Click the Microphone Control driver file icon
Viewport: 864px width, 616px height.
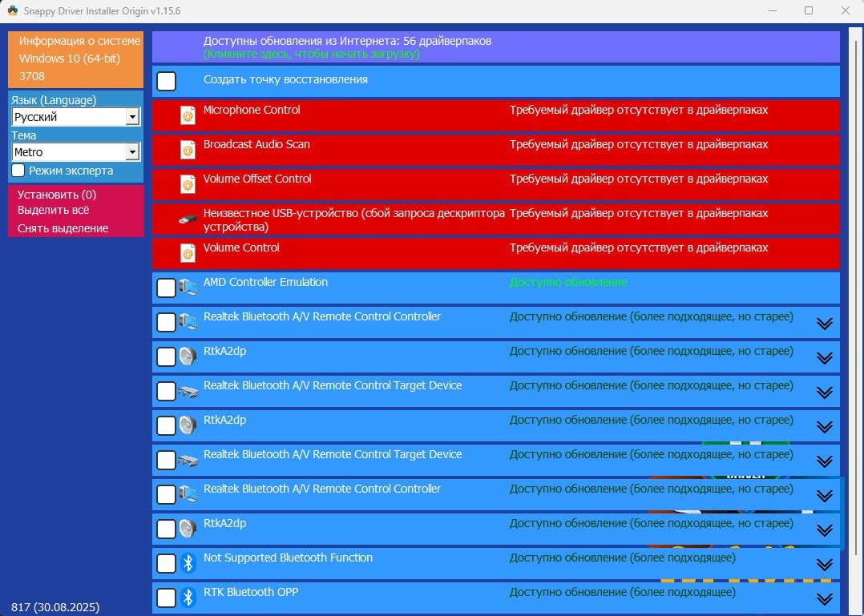(x=188, y=115)
